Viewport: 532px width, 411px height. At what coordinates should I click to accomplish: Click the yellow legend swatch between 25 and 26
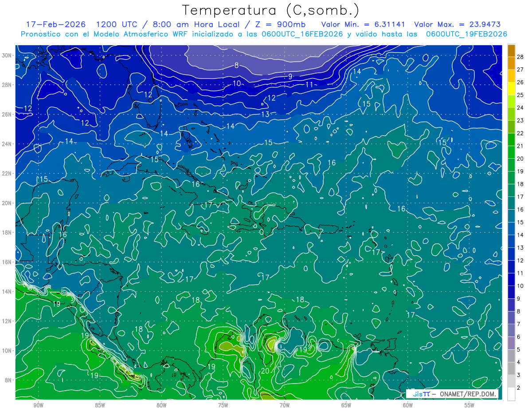coord(511,88)
